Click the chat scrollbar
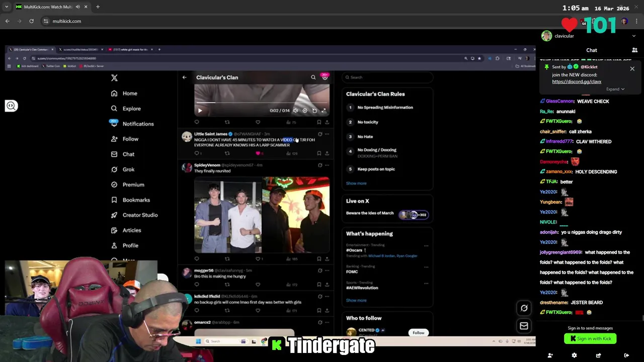644x362 pixels. (x=642, y=318)
